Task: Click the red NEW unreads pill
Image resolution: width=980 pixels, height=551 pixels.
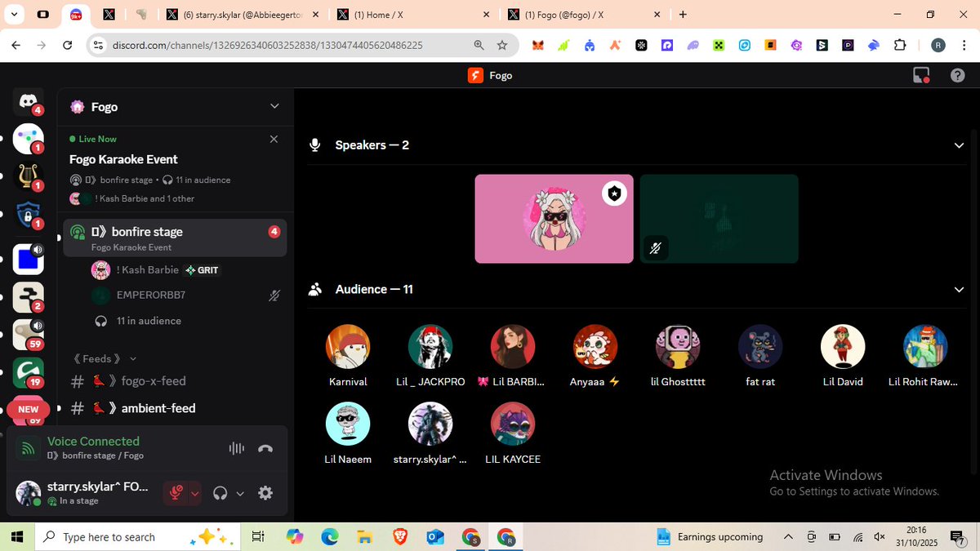Action: pos(29,410)
